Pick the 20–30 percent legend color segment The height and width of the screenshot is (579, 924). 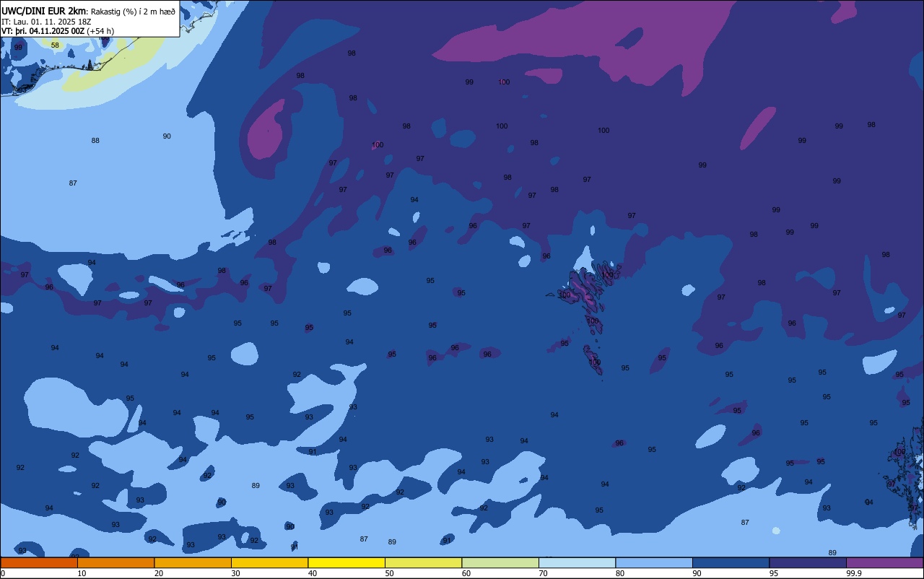(193, 562)
